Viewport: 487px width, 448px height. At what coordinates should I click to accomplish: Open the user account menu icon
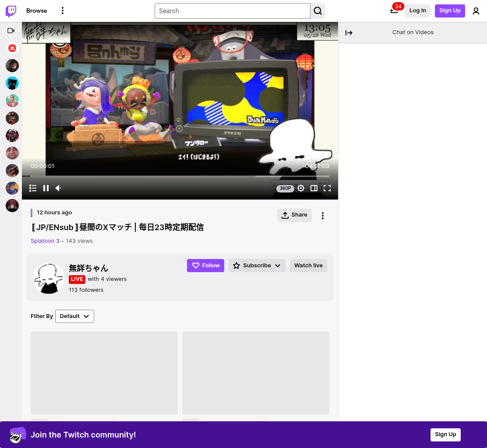coord(476,11)
